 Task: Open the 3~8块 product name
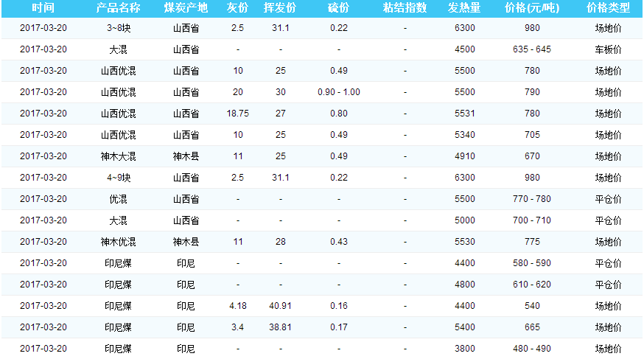[118, 28]
